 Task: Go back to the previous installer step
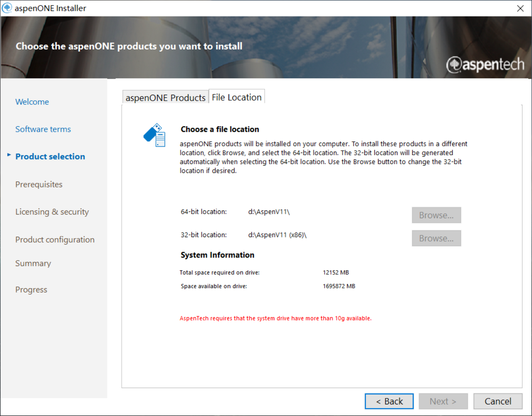[x=389, y=401]
